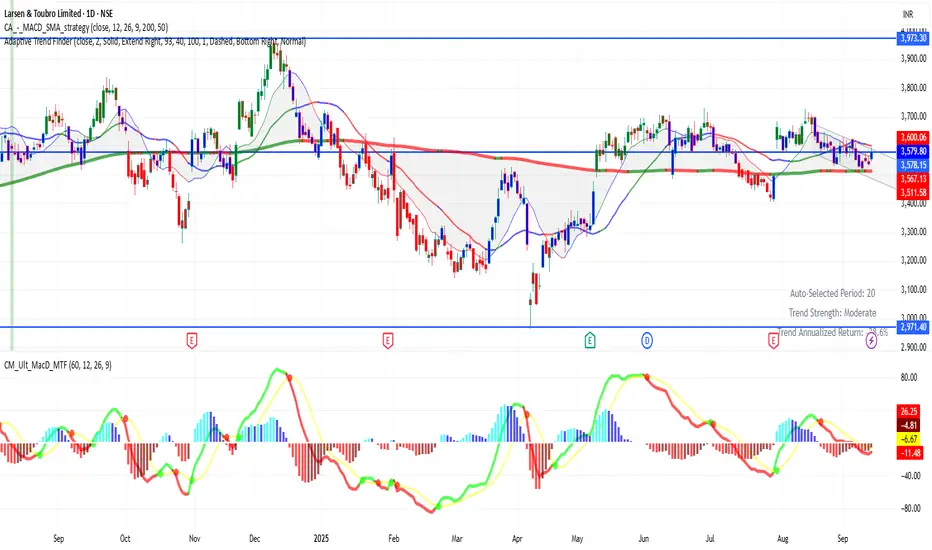The width and height of the screenshot is (932, 550).
Task: Click the Feb label on time axis
Action: (x=393, y=539)
